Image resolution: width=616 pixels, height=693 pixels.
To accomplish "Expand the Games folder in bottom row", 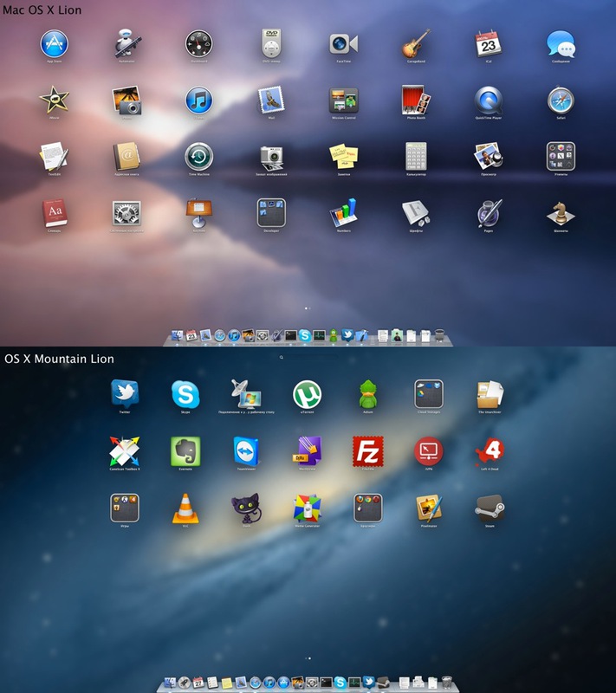I will [x=125, y=508].
